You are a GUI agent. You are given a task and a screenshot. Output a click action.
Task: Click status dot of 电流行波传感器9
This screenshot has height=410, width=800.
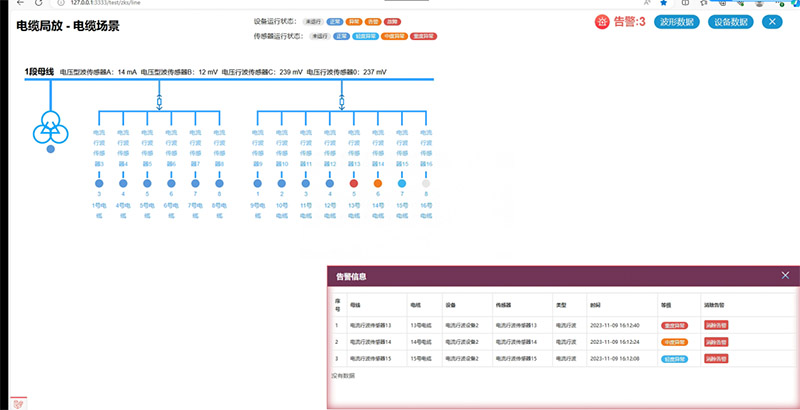(258, 184)
